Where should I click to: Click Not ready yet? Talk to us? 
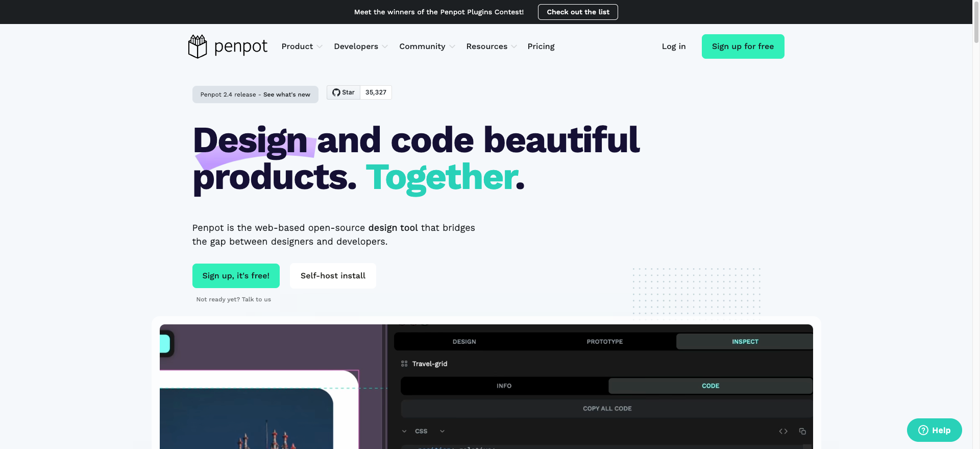pyautogui.click(x=234, y=299)
